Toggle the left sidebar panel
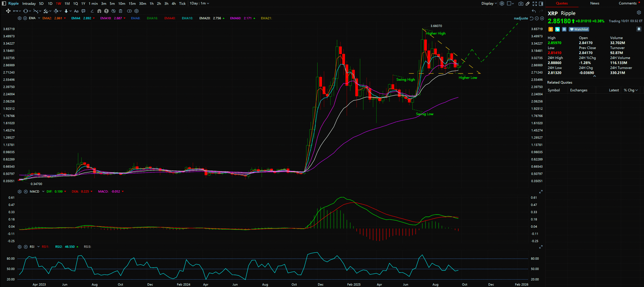Screen dimensions: 644x287 click(4, 4)
